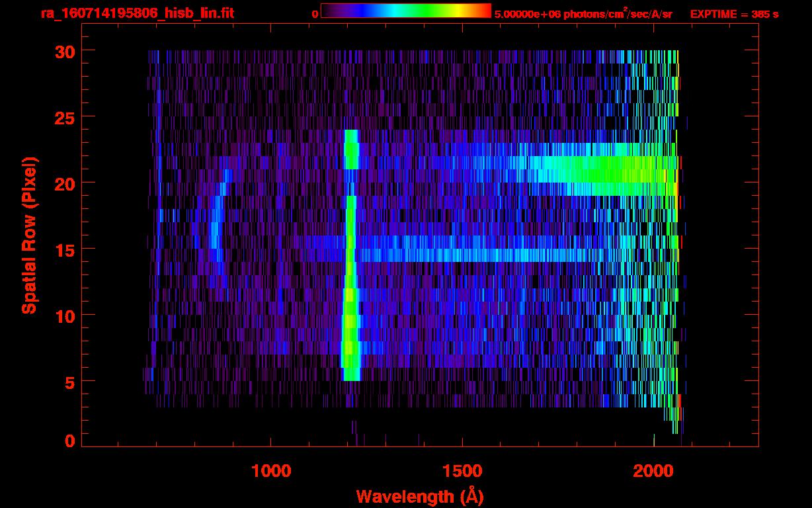812x508 pixels.
Task: Click the y-axis tick label 5
Action: pos(69,382)
